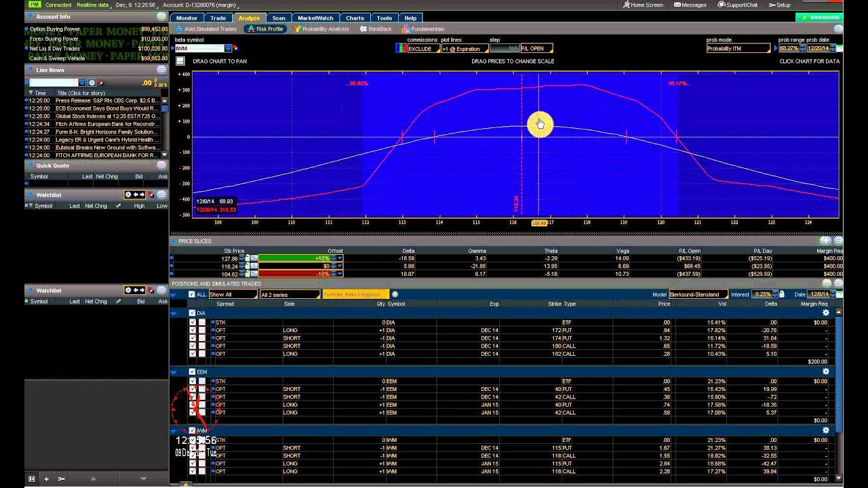This screenshot has width=868, height=488.
Task: Click the prob range 68.27% field
Action: click(x=789, y=48)
